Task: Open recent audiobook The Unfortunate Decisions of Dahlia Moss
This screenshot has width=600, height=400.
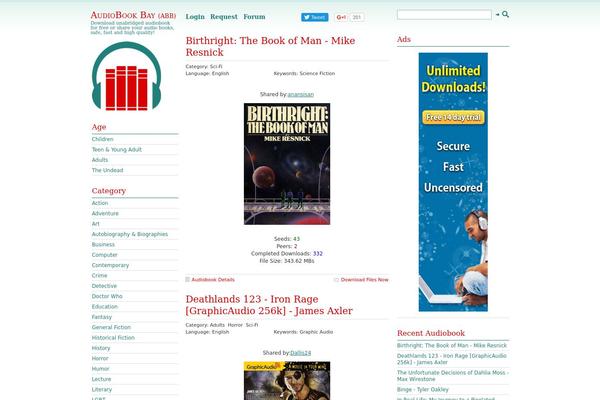Action: (453, 376)
